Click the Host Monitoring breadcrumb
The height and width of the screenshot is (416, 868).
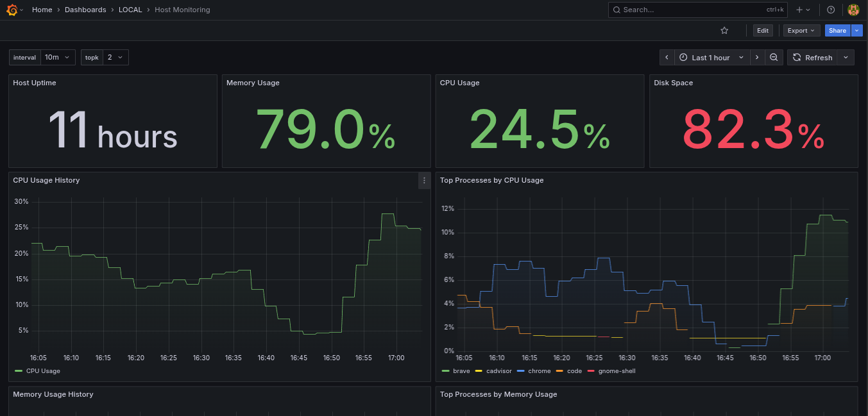[x=182, y=10]
